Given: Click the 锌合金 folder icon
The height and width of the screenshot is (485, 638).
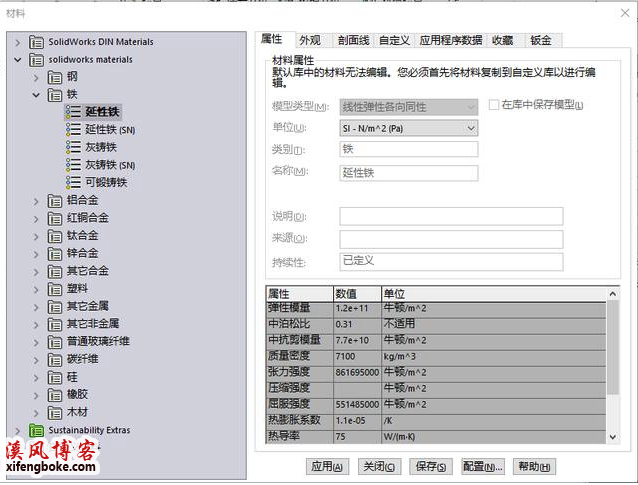Looking at the screenshot, I should (x=55, y=253).
